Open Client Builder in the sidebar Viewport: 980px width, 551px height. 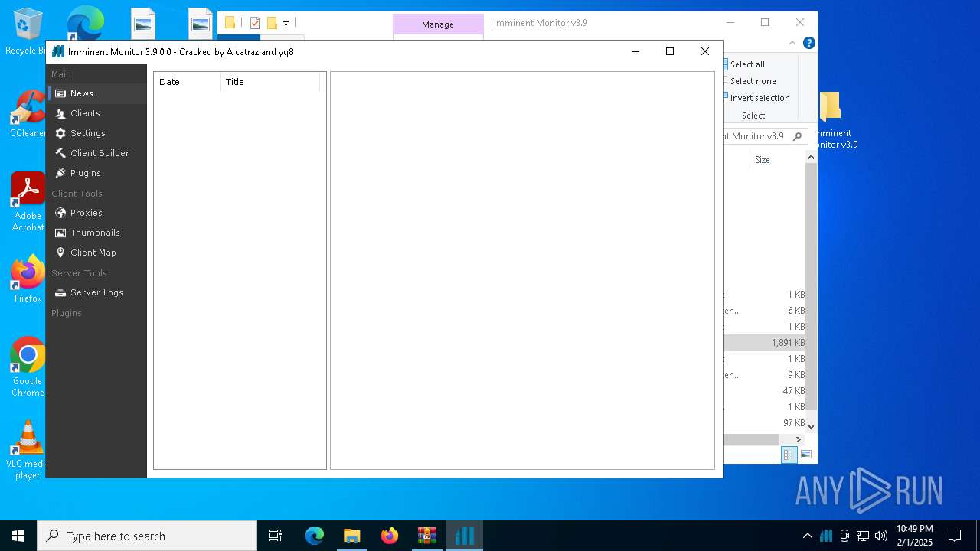coord(96,153)
